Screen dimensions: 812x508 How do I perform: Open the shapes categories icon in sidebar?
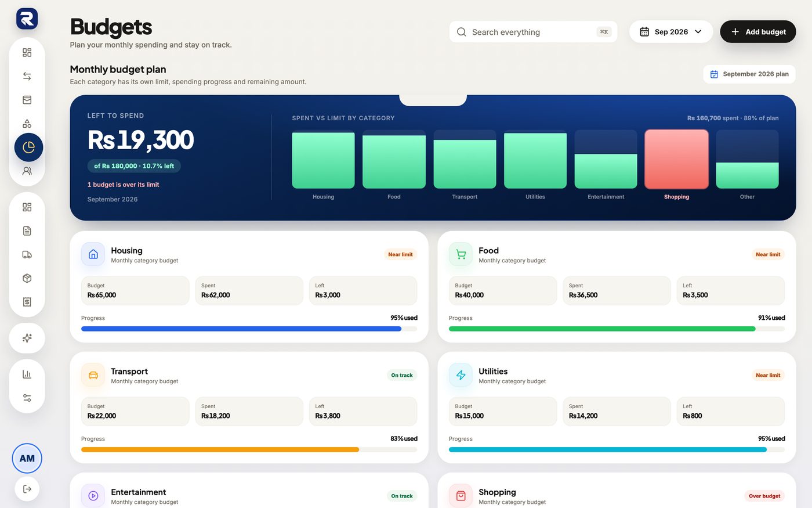pos(27,124)
